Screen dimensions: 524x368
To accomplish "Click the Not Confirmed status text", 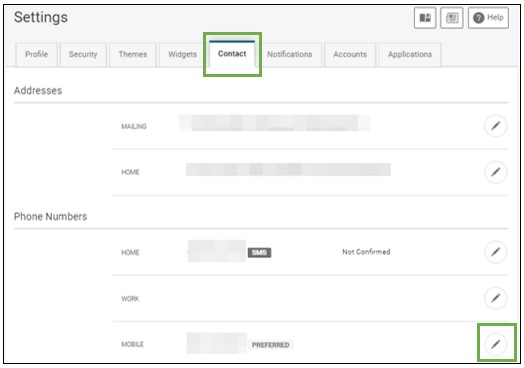I will click(x=366, y=252).
